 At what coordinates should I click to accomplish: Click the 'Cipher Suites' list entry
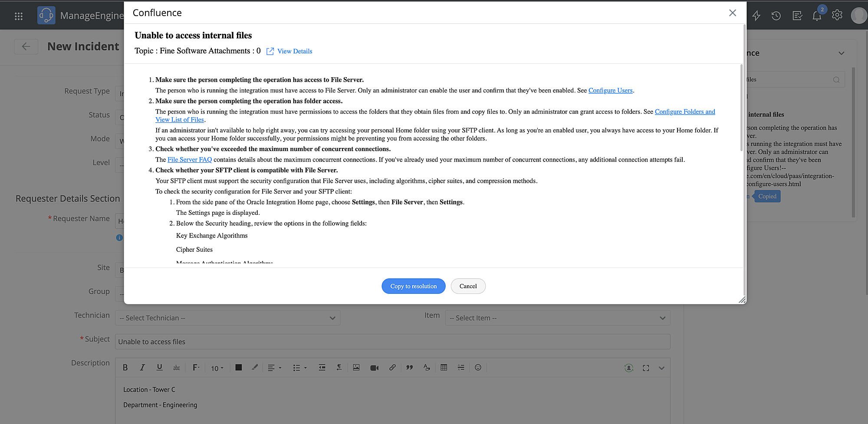[194, 250]
